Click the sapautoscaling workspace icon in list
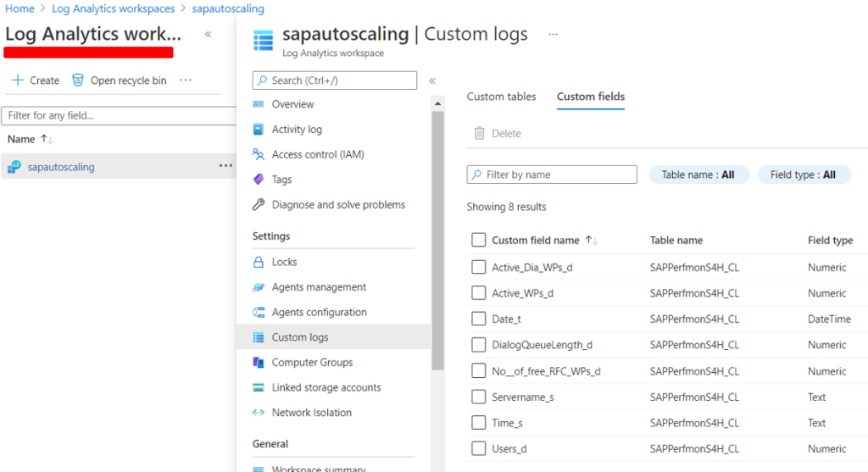Viewport: 868px width, 472px height. pos(14,167)
